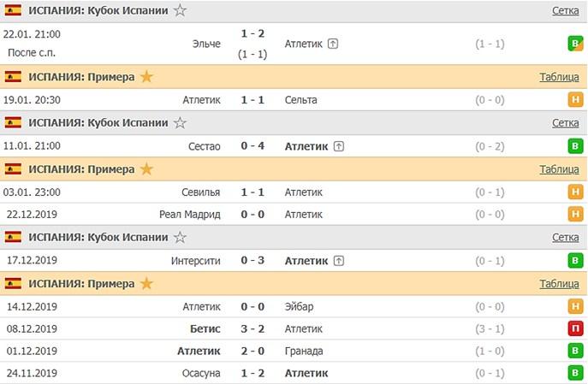
Task: Click the 0 - 4 score of Сестао match
Action: 252,146
